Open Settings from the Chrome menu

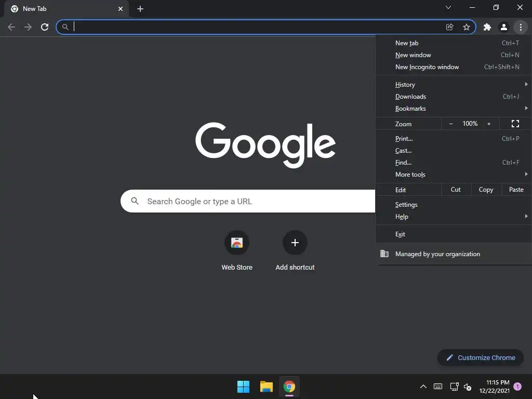click(453, 205)
